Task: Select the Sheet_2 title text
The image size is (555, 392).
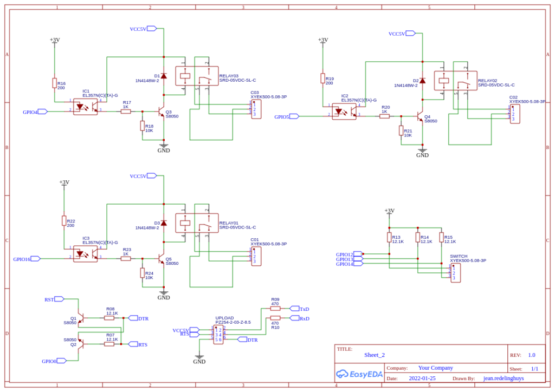Action: click(x=375, y=355)
